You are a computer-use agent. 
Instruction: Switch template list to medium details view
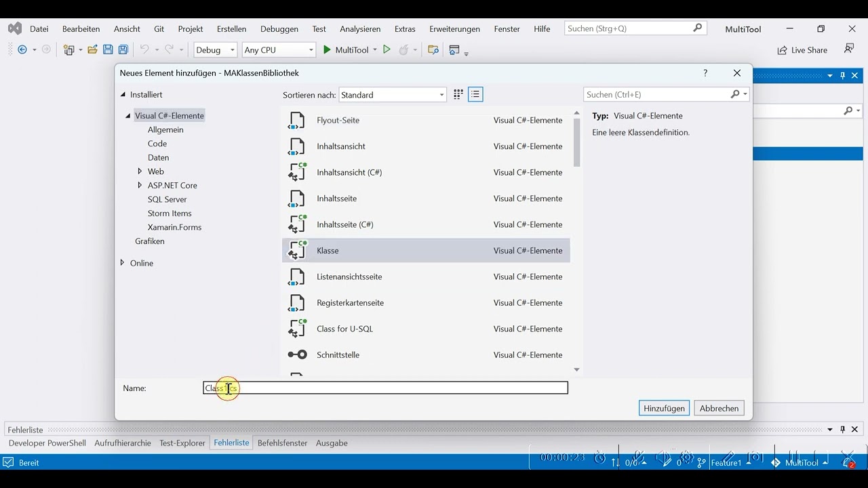click(475, 95)
